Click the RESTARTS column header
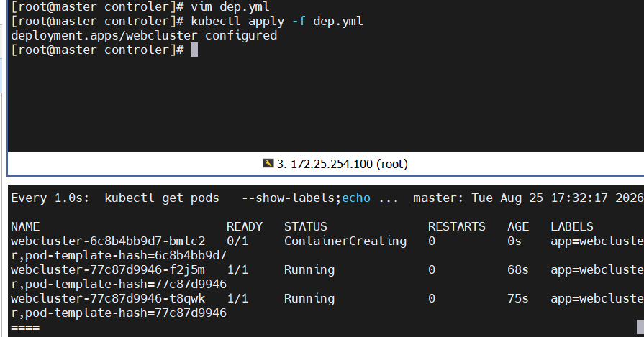Viewport: 644px width, 337px height. pyautogui.click(x=457, y=227)
